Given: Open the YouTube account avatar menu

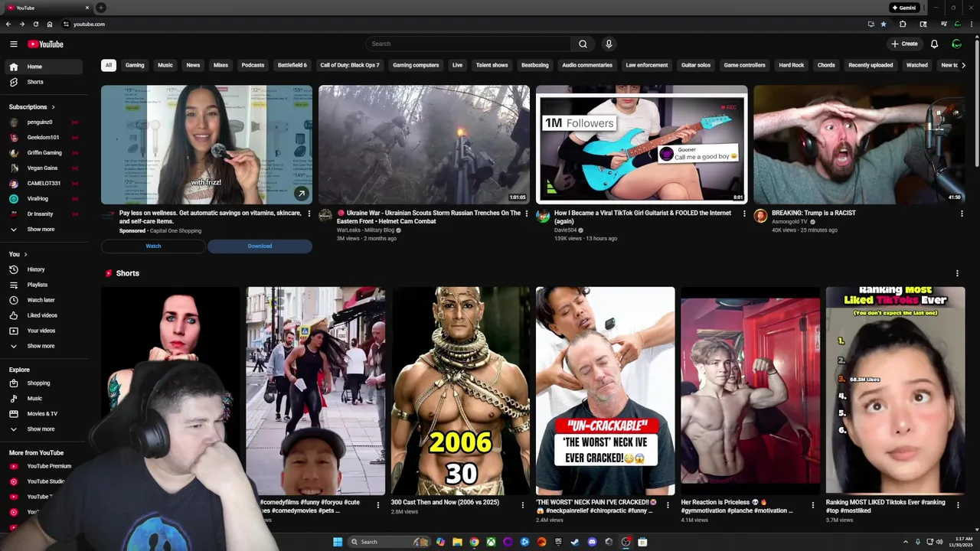Looking at the screenshot, I should [956, 44].
